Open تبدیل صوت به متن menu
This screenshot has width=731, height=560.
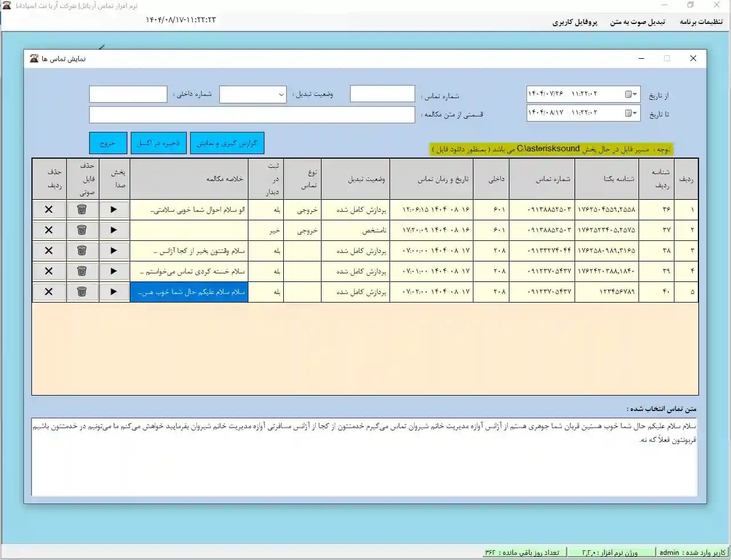pyautogui.click(x=637, y=22)
